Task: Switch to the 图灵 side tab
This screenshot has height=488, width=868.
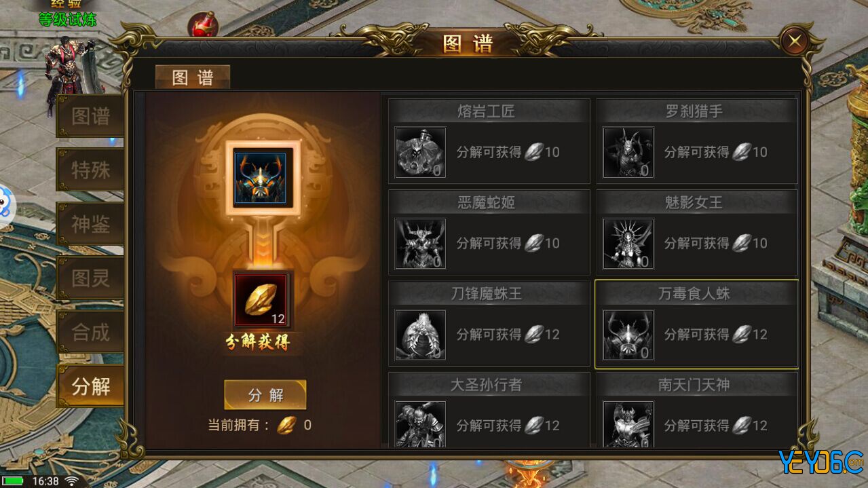Action: (x=90, y=278)
